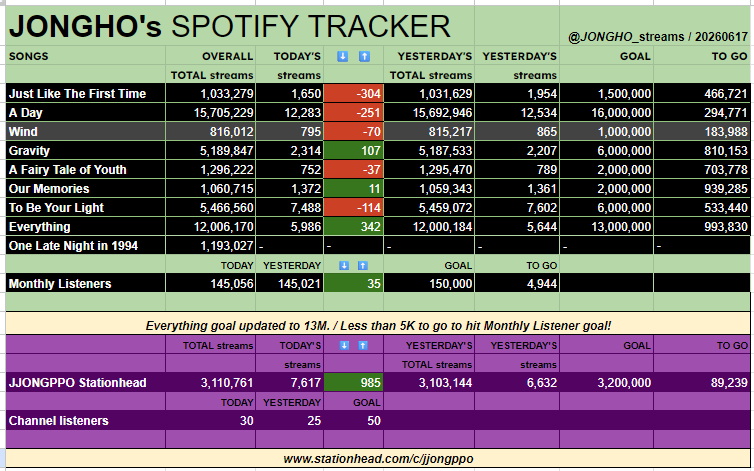Select the A Fairy Tale of Youth cell
This screenshot has height=471, width=754.
click(x=86, y=169)
